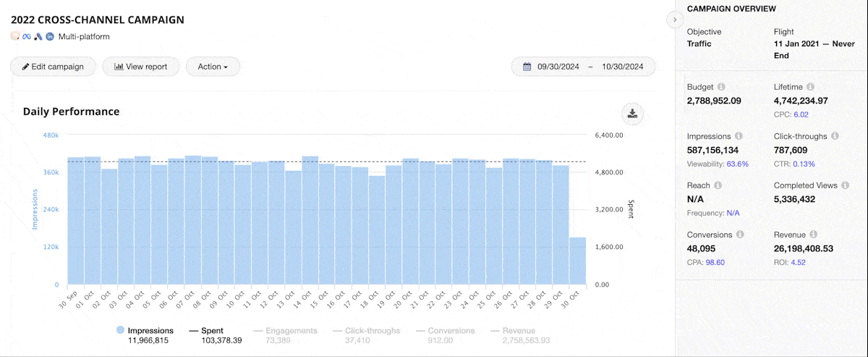Click the info icon beside Budget
868x357 pixels.
[x=722, y=87]
